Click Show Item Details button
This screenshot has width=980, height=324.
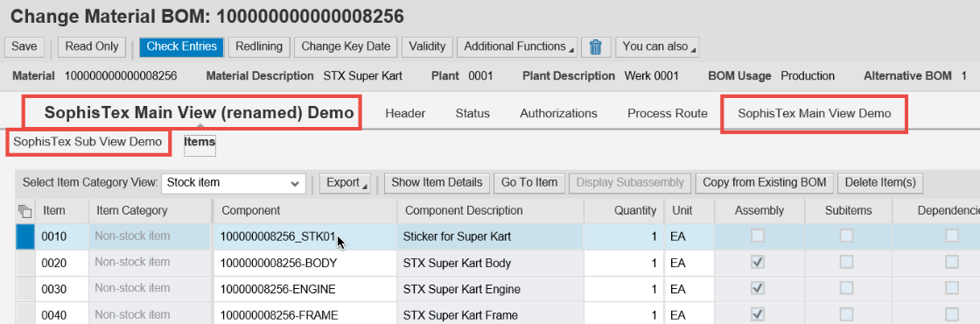coord(437,183)
